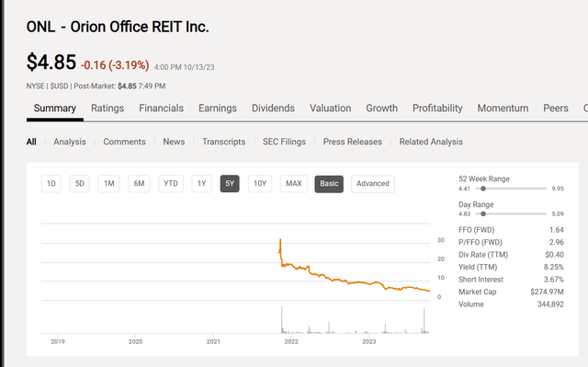Click Volume value 344,892
This screenshot has width=588, height=367.
(550, 304)
